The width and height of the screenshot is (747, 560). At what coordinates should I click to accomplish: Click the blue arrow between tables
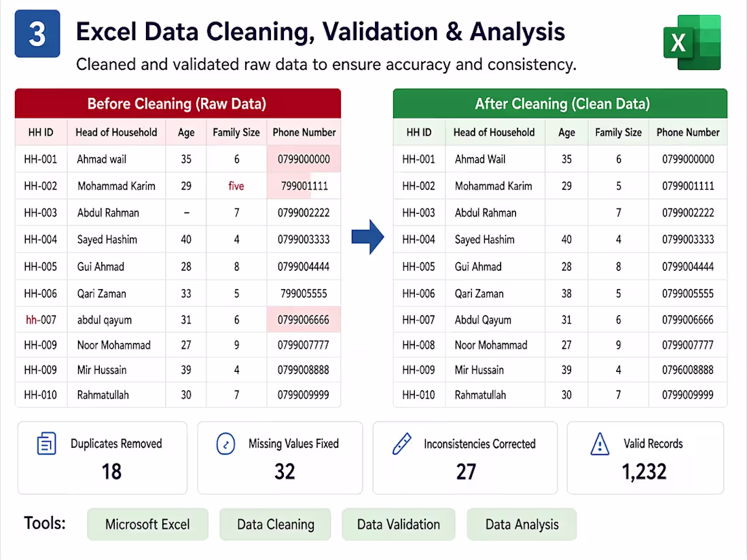pyautogui.click(x=367, y=237)
